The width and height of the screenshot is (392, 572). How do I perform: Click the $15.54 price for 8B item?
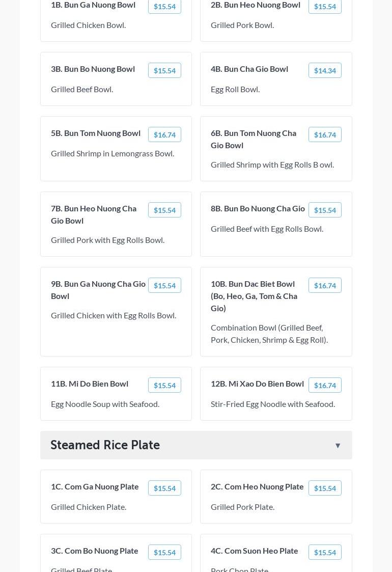(325, 210)
